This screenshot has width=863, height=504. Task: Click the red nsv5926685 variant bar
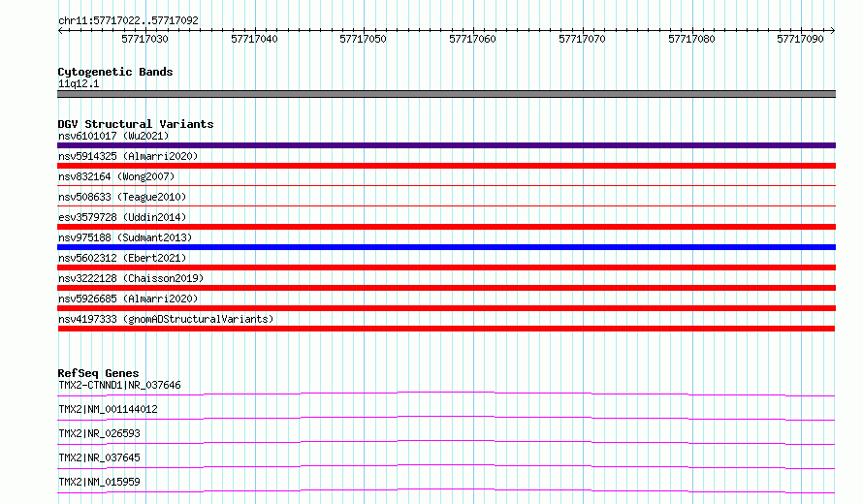point(446,308)
